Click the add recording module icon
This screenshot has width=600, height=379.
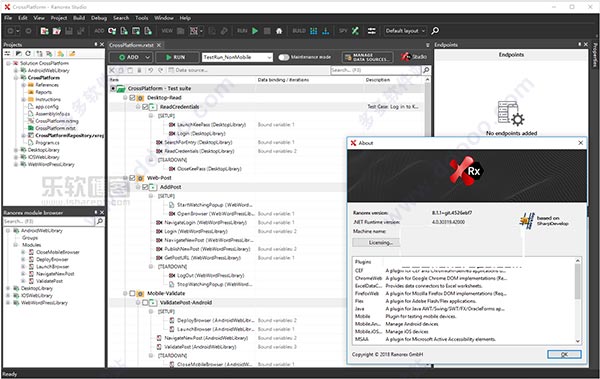112,31
